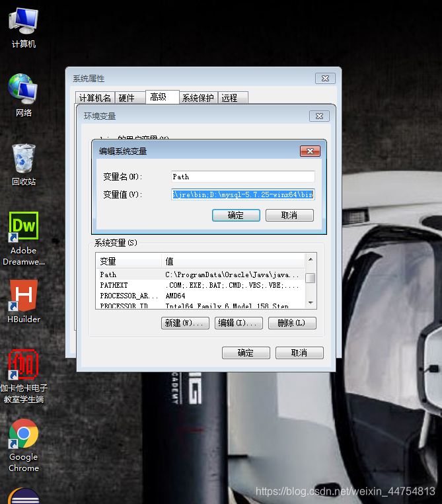The width and height of the screenshot is (442, 504).
Task: Click the C:\ProgramData\Oracle\Java value cell
Action: tap(232, 274)
